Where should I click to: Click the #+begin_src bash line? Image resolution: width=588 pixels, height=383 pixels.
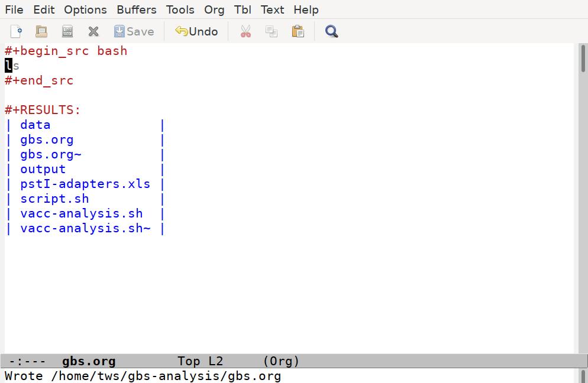pos(66,51)
